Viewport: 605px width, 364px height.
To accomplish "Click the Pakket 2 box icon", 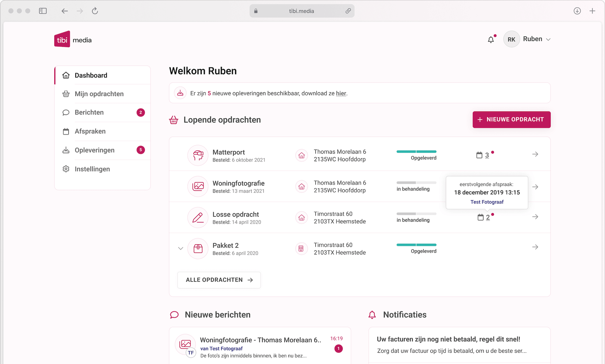I will (198, 249).
